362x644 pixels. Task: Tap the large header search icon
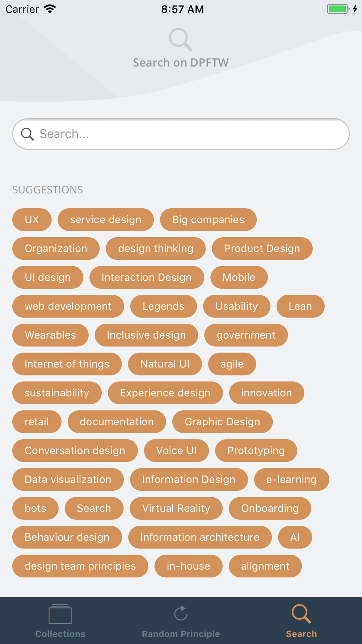click(x=180, y=39)
